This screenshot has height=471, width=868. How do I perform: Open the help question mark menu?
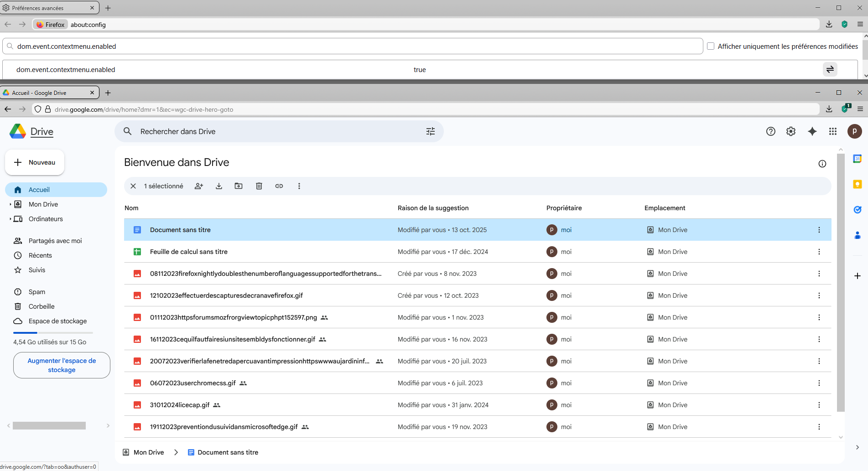tap(771, 131)
